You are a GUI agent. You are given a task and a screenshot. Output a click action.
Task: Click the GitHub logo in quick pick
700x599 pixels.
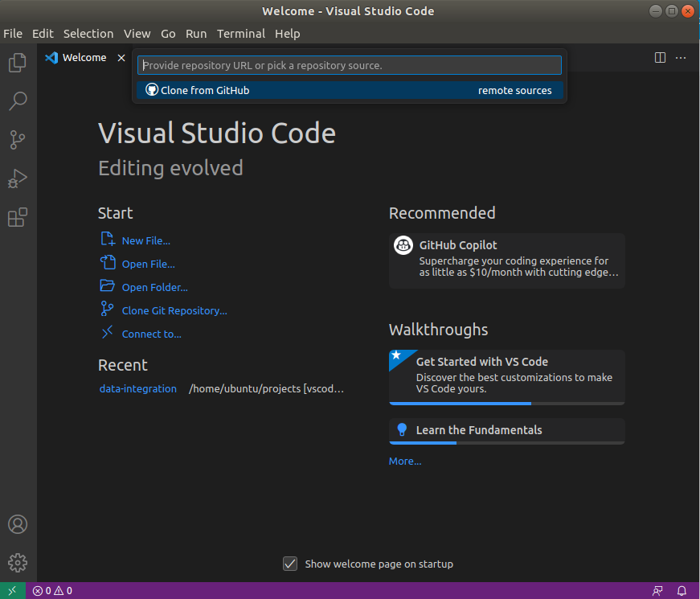pyautogui.click(x=152, y=90)
